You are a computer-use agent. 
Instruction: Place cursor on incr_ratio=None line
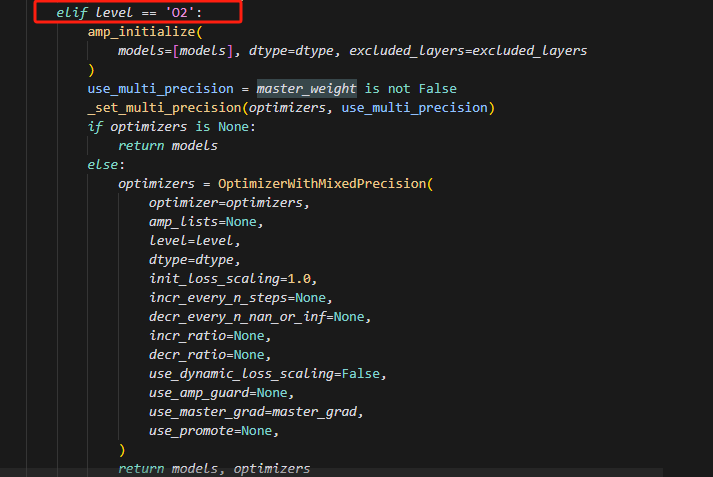tap(206, 335)
